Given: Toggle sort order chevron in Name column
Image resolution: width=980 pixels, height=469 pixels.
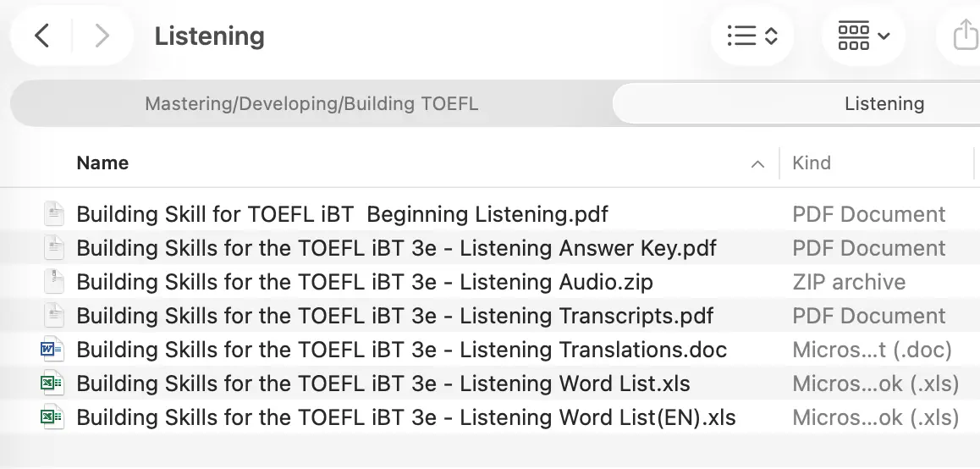Looking at the screenshot, I should point(757,164).
